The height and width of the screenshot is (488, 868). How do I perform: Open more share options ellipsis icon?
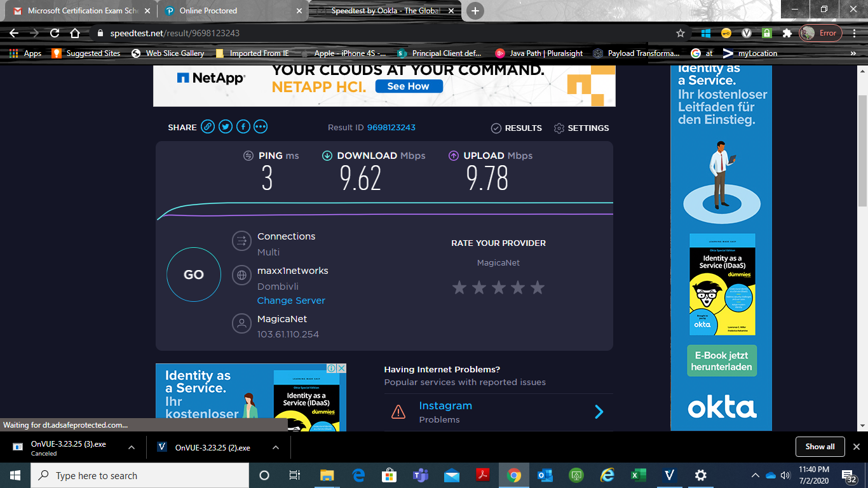click(x=261, y=127)
